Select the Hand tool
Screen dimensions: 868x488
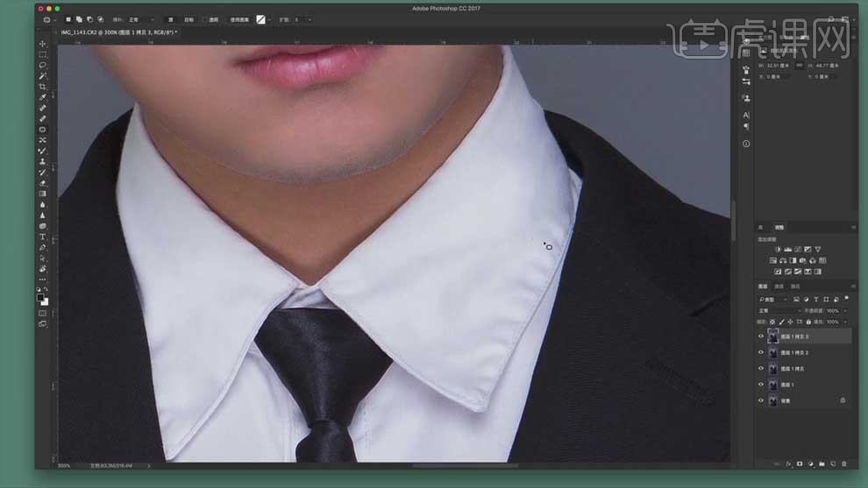coord(43,269)
